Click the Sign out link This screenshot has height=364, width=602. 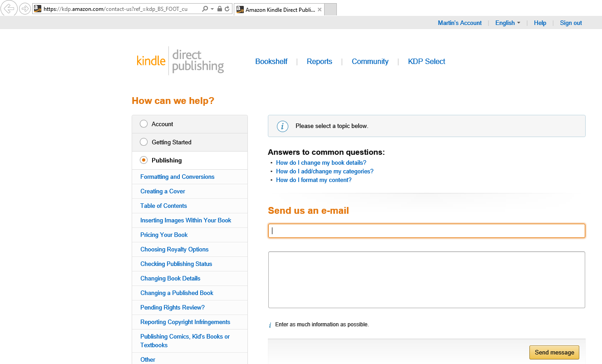(x=571, y=23)
